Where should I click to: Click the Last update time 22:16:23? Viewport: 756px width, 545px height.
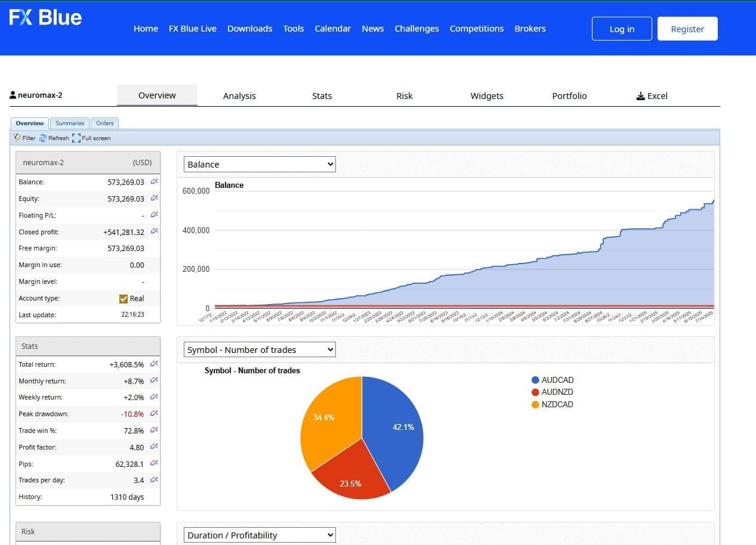[132, 314]
